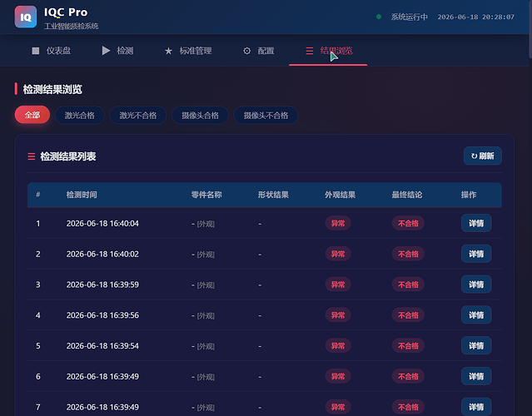
Task: Click the IQC Pro title text
Action: (x=66, y=12)
